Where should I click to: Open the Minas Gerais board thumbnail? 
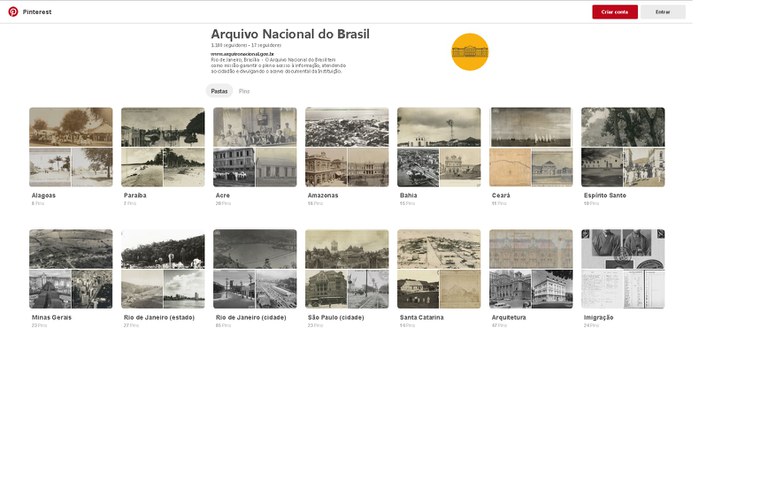[x=71, y=269]
